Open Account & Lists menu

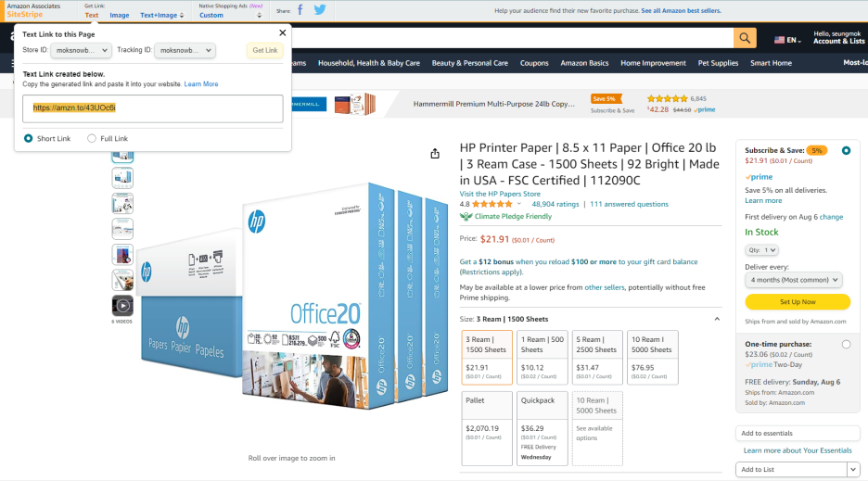tap(838, 38)
